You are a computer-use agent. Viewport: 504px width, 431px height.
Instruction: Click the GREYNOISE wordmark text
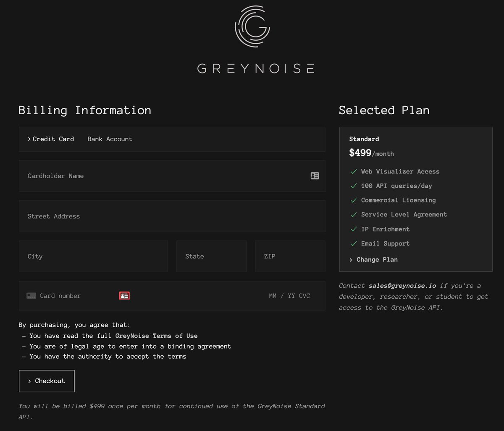click(256, 68)
